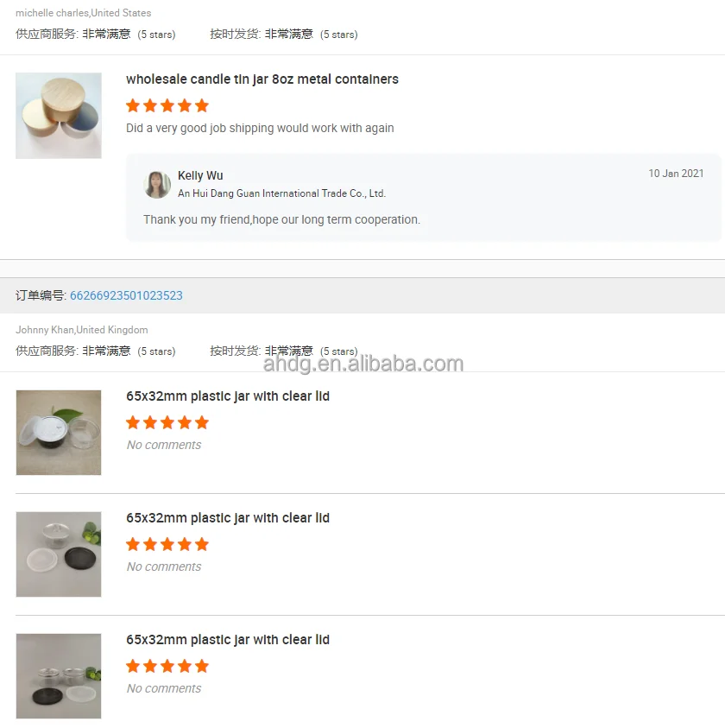Click the second 65x32mm plastic jar title

coord(228,518)
